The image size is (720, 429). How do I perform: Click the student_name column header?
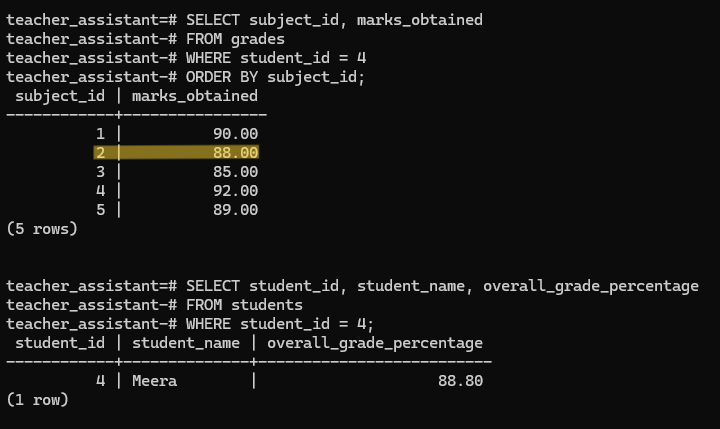point(186,343)
